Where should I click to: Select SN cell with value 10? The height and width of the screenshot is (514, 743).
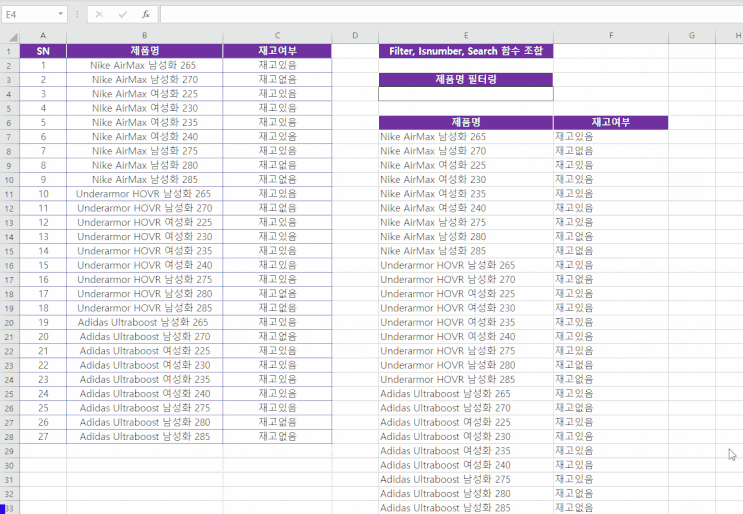(43, 194)
